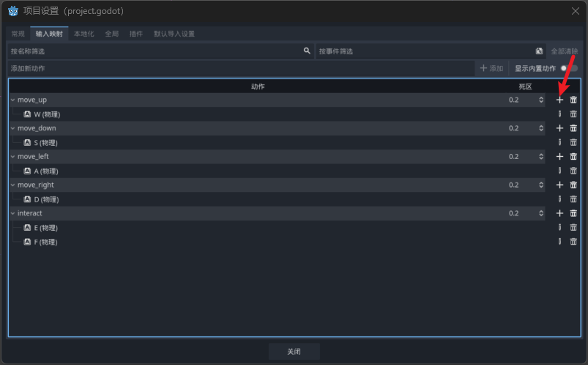Edit the W (物理) key event
The width and height of the screenshot is (588, 365).
[560, 114]
